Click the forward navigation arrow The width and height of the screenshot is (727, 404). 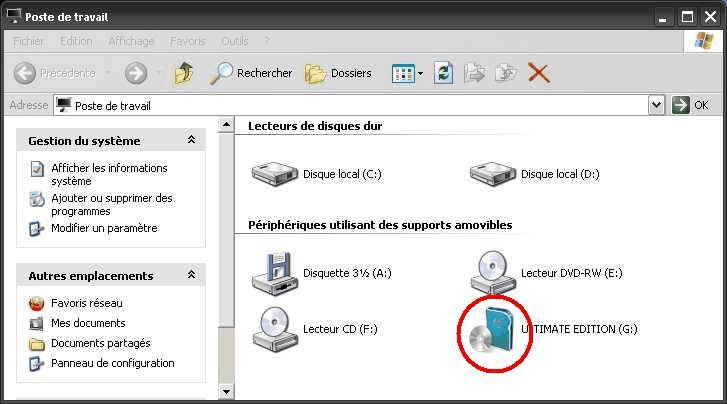click(136, 73)
